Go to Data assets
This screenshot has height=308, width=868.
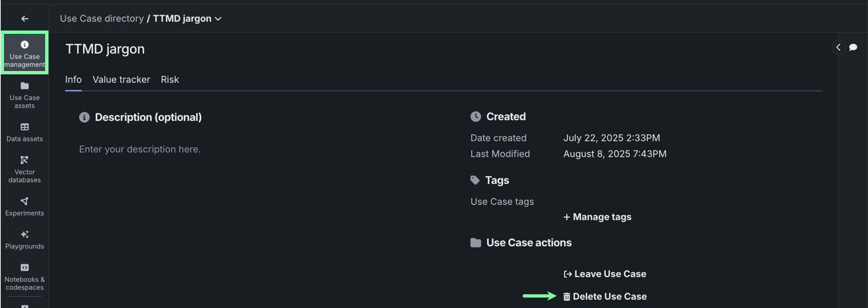tap(25, 132)
